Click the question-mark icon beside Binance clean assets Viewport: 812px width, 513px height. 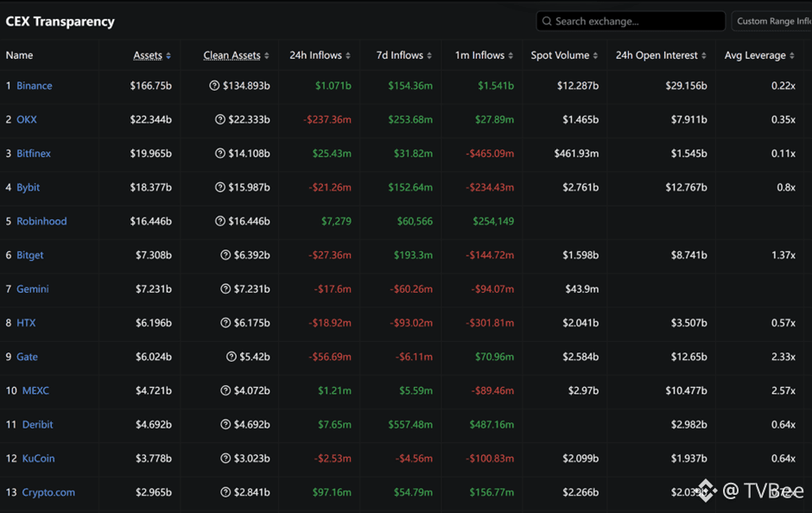(x=214, y=86)
